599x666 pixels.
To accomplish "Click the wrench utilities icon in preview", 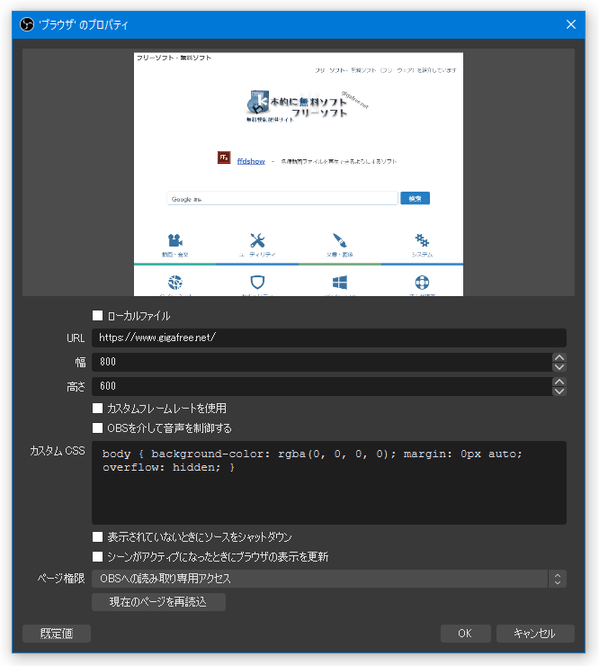I will (x=257, y=240).
